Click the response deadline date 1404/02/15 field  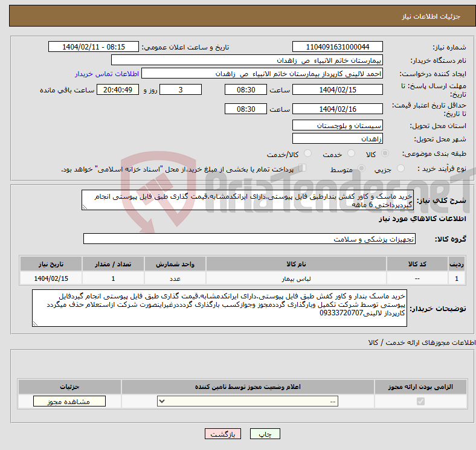337,90
